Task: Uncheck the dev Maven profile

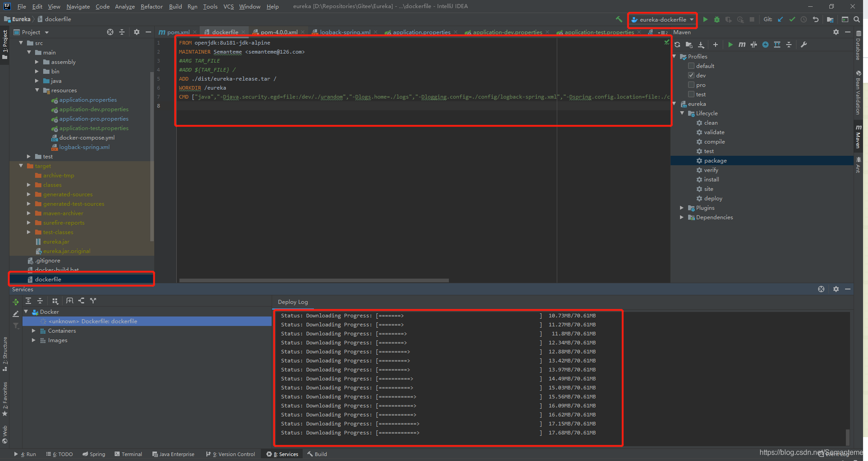Action: (x=691, y=75)
